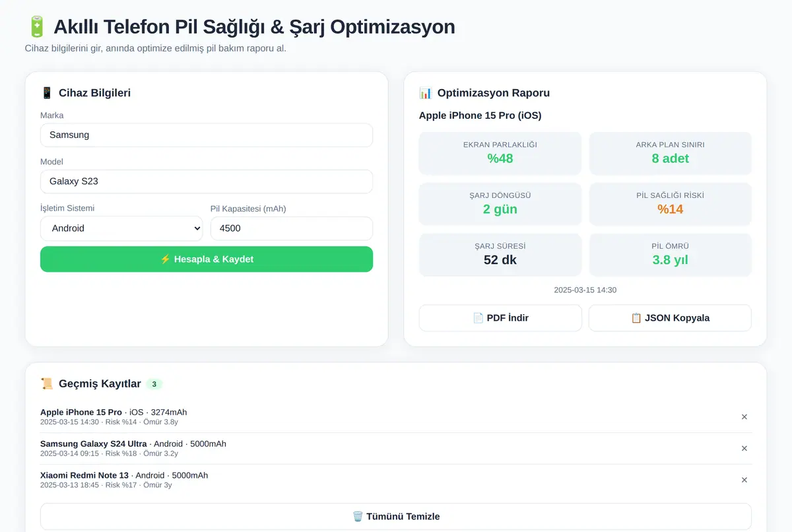Click the Tümünü Temizle button
Screen dimensions: 792x532
tap(396, 517)
